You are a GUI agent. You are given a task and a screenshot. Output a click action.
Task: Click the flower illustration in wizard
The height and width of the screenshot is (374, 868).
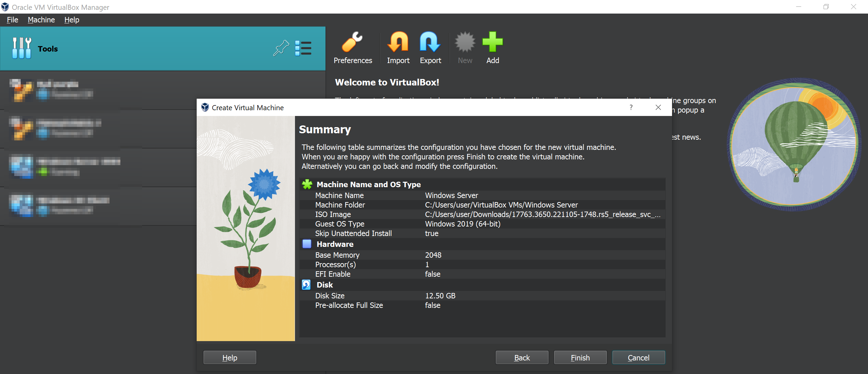[246, 229]
